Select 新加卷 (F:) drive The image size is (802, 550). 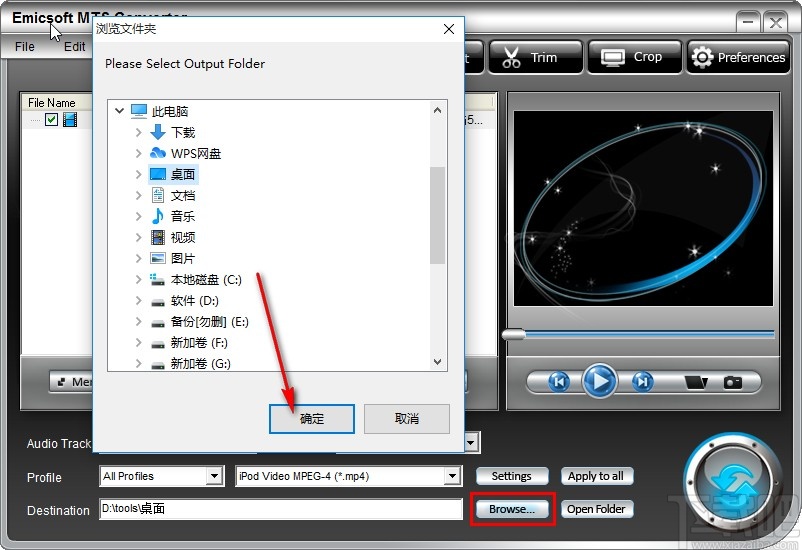(x=190, y=342)
